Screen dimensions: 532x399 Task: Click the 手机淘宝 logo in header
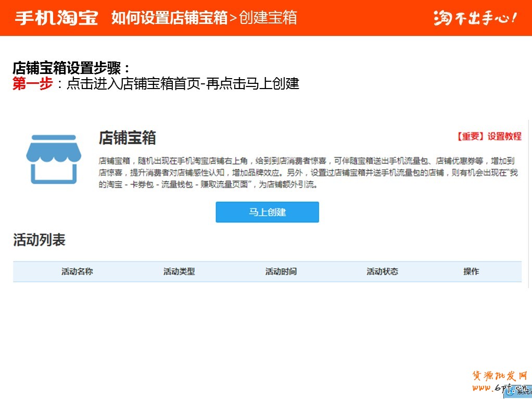(x=56, y=18)
